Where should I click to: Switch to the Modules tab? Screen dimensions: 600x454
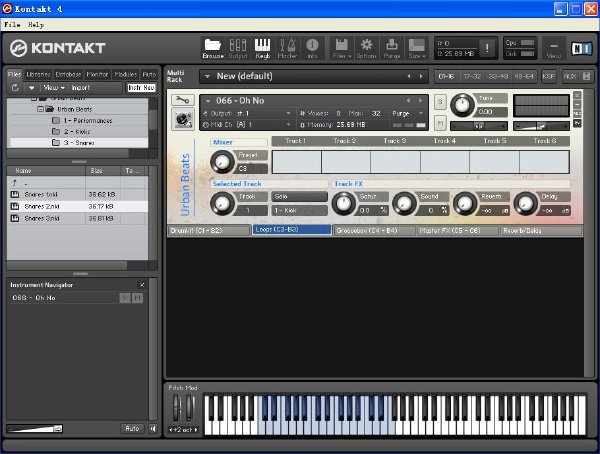(126, 74)
